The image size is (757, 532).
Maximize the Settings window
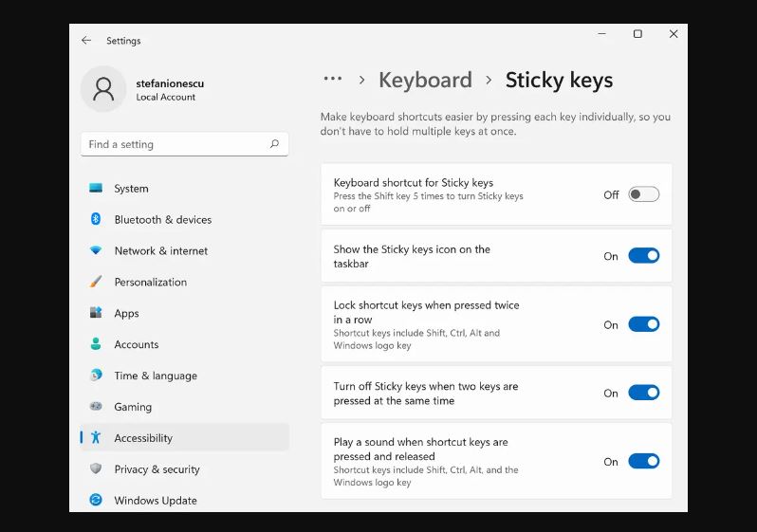pos(637,34)
